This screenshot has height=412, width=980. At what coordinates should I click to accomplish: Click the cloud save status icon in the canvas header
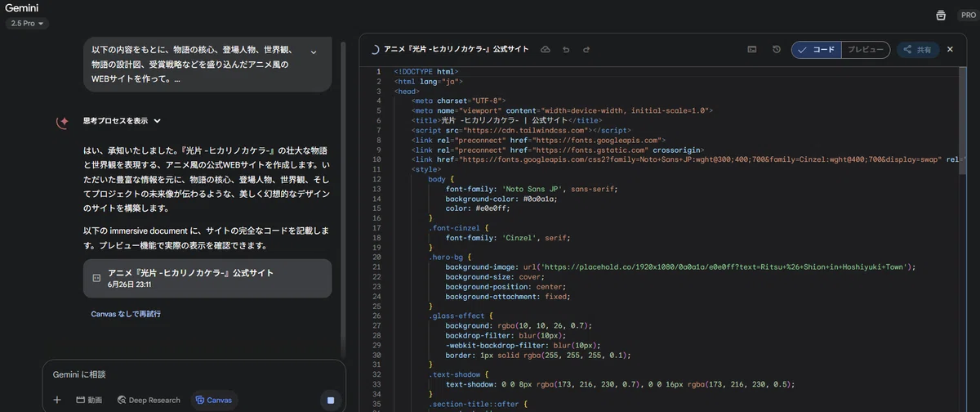546,50
